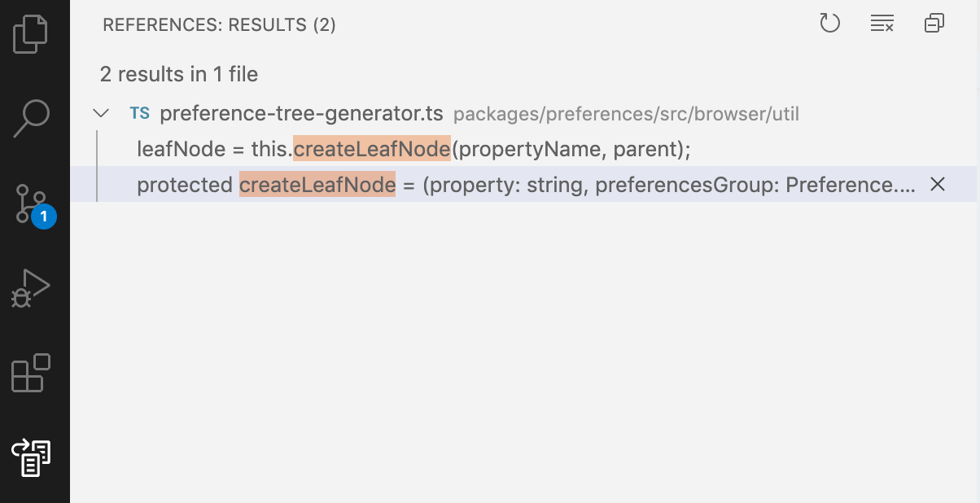Select the leafNode assignment reference line
This screenshot has height=503, width=980.
tap(407, 149)
